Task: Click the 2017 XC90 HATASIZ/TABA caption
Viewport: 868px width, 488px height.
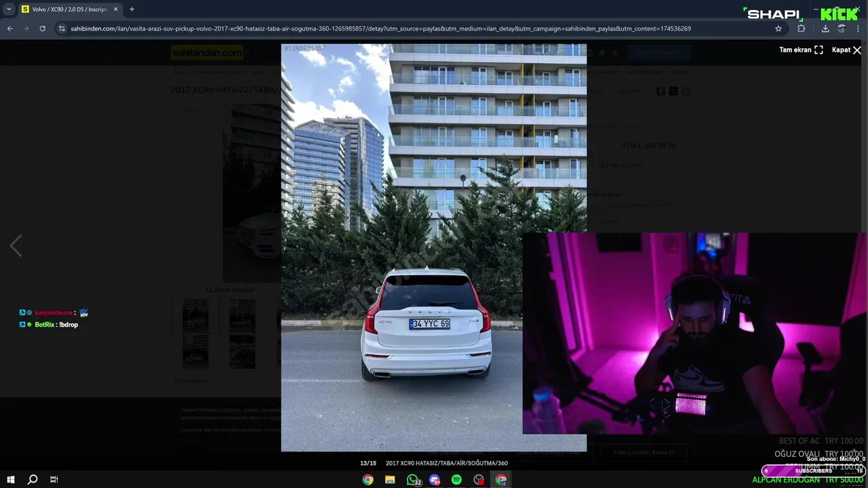Action: (447, 463)
